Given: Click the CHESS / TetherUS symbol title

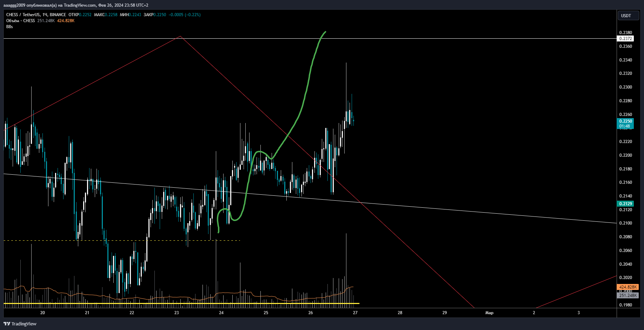Looking at the screenshot, I should coord(36,15).
